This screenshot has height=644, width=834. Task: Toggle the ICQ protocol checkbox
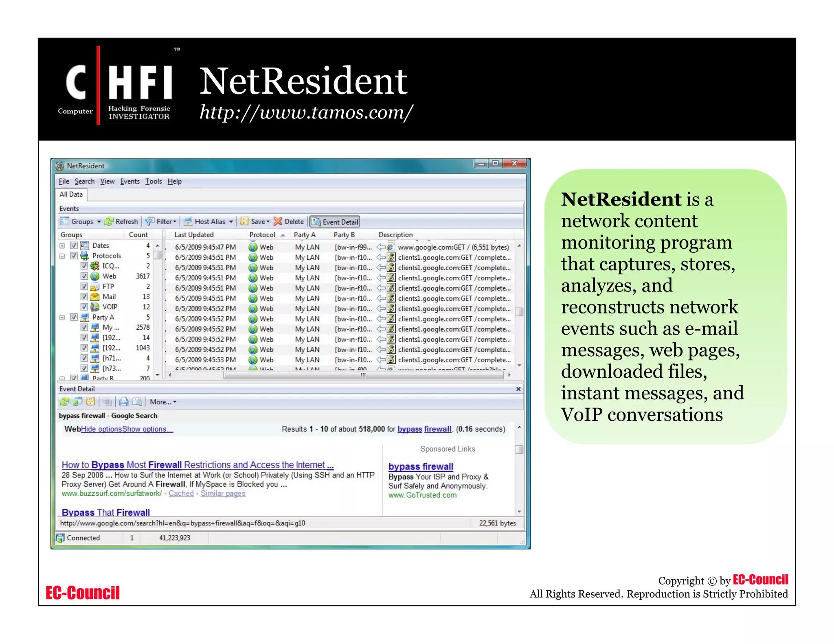(84, 266)
